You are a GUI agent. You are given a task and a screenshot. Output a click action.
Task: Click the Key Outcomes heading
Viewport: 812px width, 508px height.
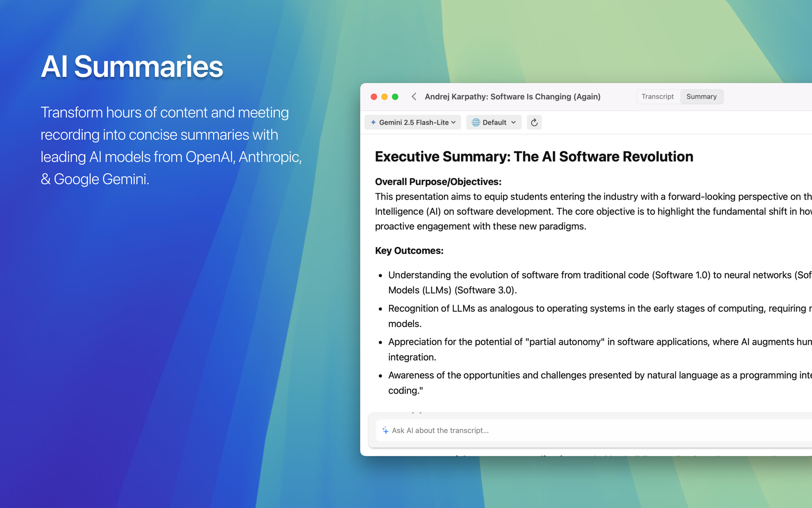pyautogui.click(x=409, y=251)
